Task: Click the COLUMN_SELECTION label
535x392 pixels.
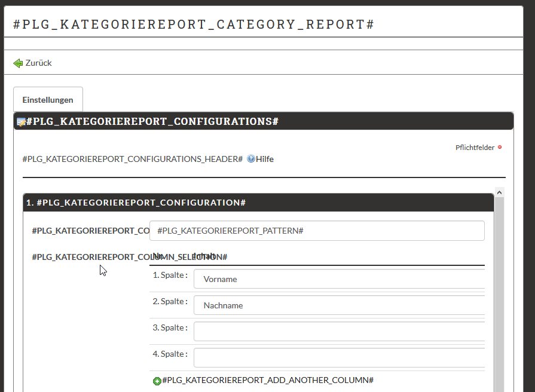Action: 90,257
